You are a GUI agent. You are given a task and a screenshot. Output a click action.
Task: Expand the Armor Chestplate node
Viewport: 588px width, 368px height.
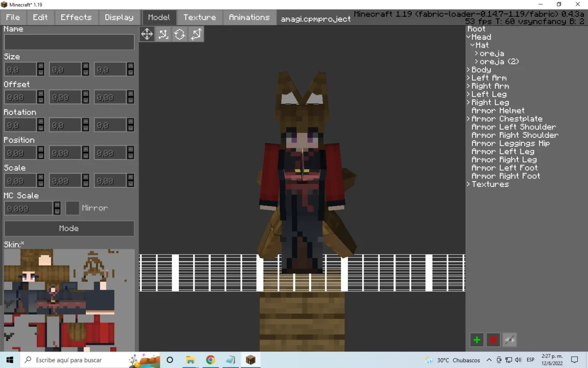click(468, 119)
